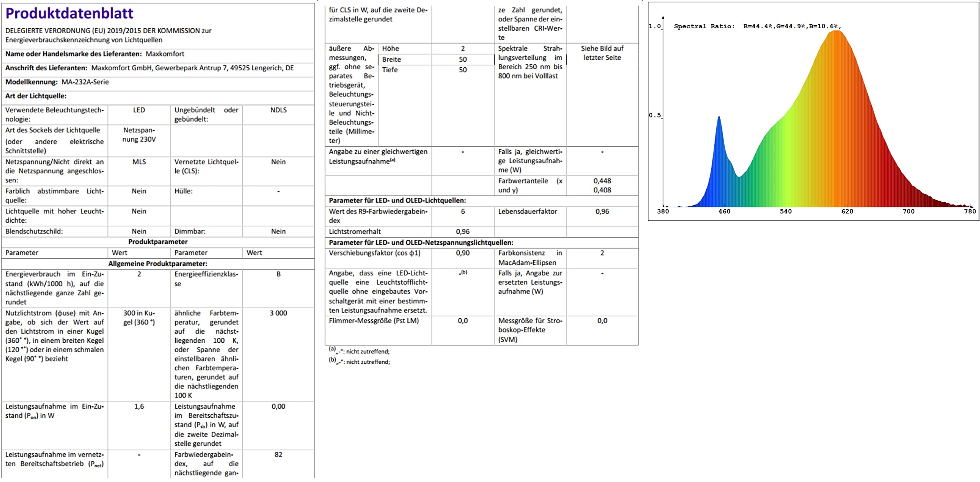Click the "Produktparameter" section heading
Viewport: 980px width, 482px height.
[158, 242]
